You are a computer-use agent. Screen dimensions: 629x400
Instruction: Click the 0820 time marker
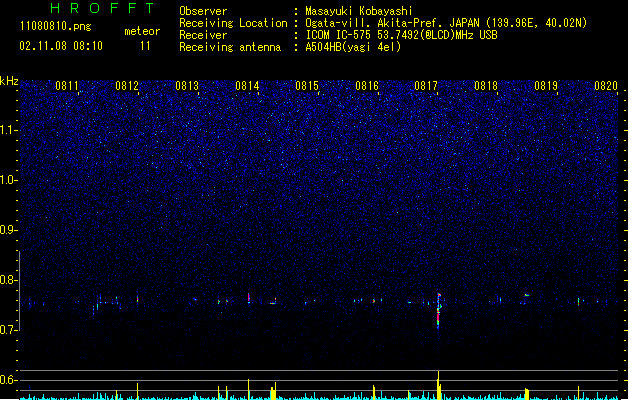[606, 86]
